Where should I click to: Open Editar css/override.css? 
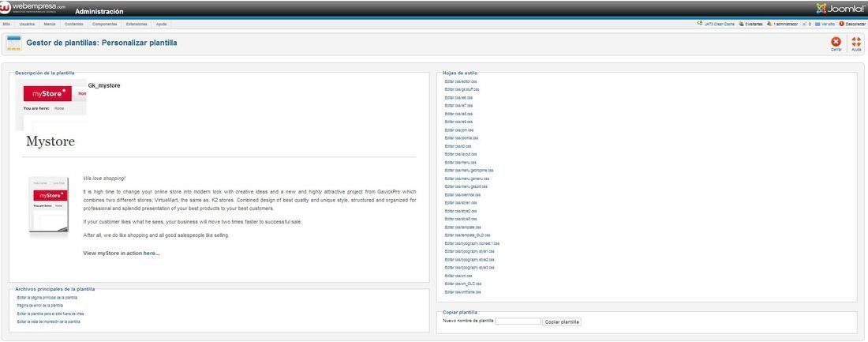[462, 195]
